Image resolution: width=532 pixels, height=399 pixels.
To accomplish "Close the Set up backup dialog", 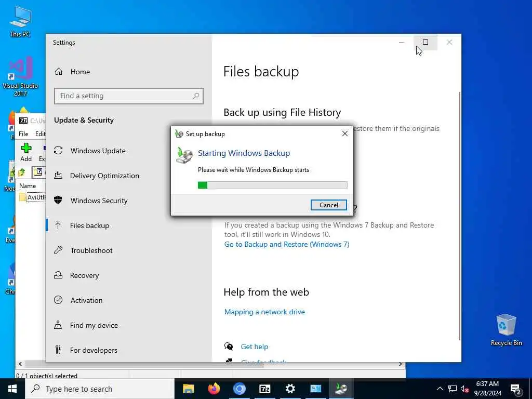I will pyautogui.click(x=345, y=134).
